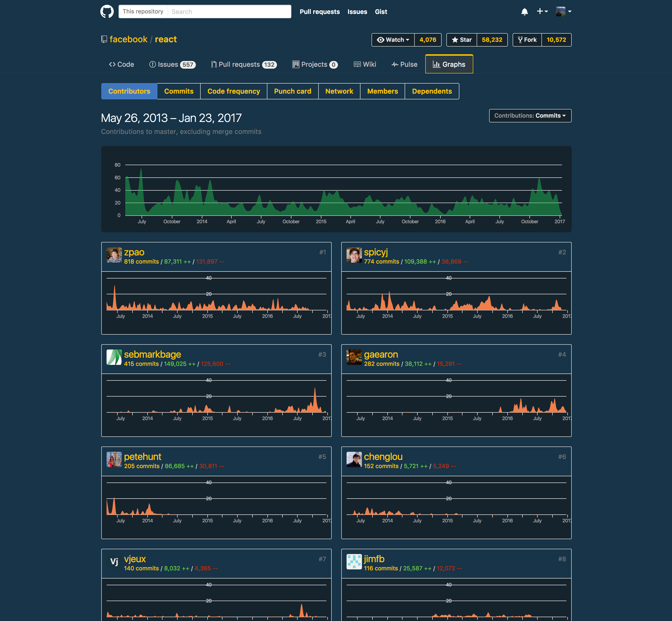Viewport: 672px width, 621px height.
Task: Open sebmarkbage's profile name link
Action: coord(152,354)
